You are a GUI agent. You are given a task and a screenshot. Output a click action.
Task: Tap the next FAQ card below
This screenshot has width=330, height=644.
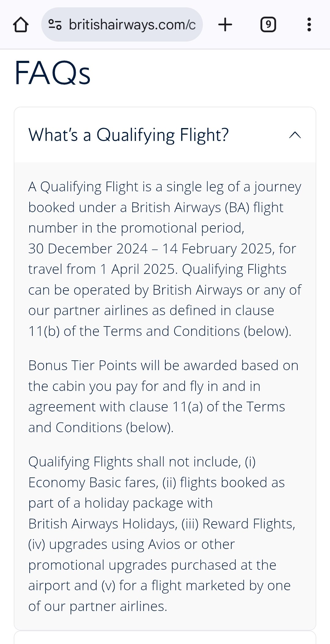165,638
